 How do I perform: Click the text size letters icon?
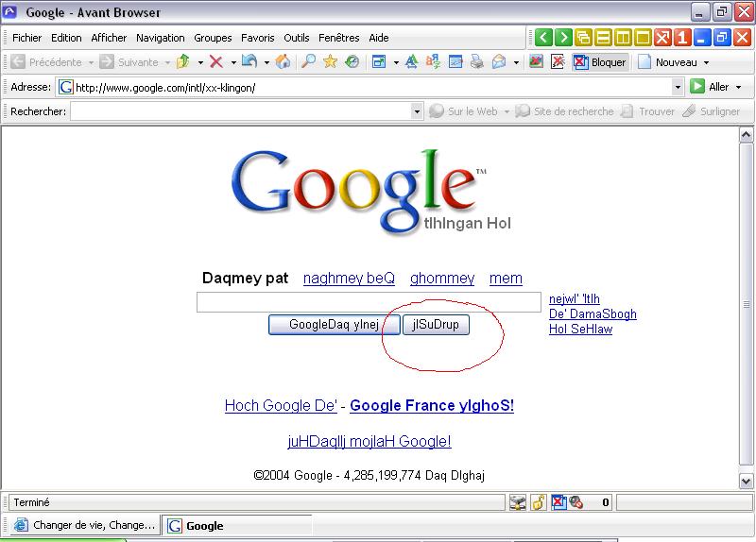411,61
